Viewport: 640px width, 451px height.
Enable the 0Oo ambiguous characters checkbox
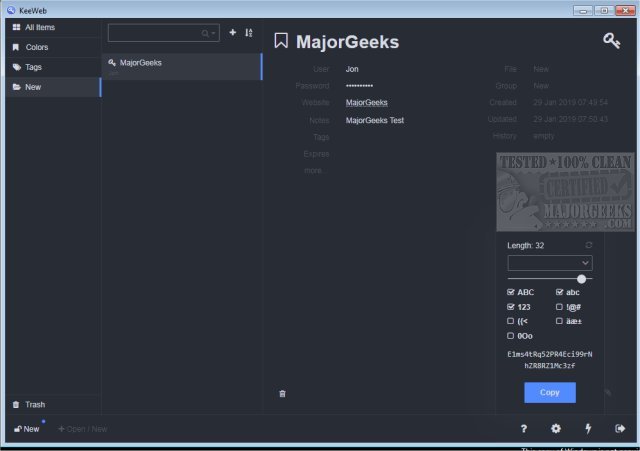511,336
